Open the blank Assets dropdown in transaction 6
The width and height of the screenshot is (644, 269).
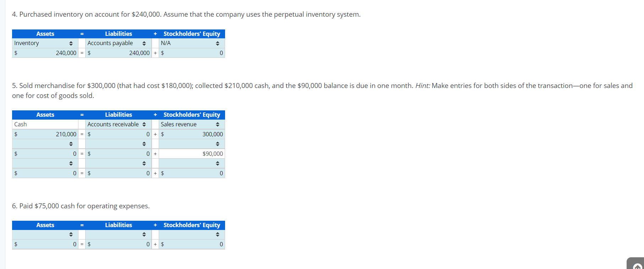tap(71, 234)
